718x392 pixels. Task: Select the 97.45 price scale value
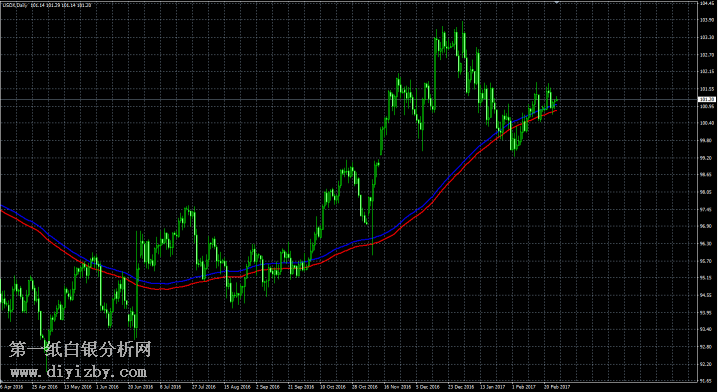tap(707, 209)
